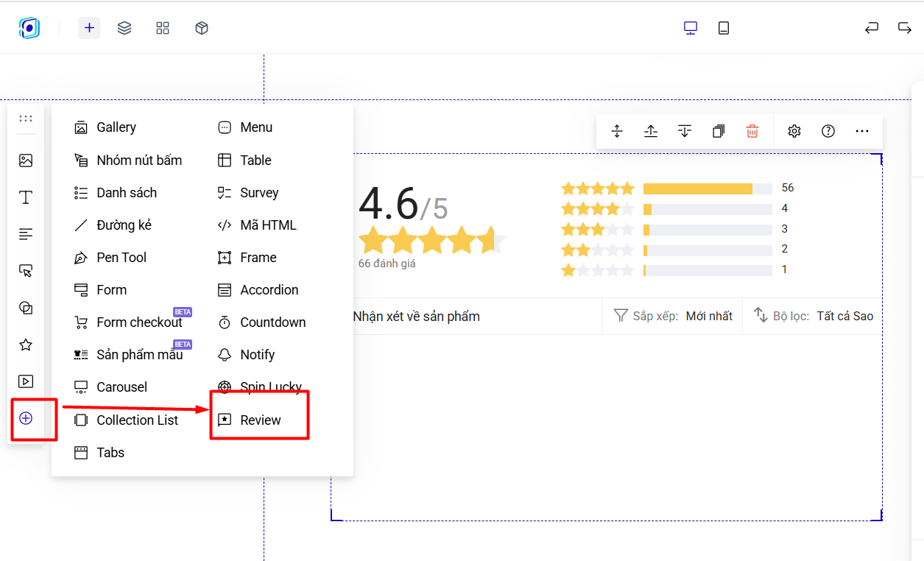
Task: Choose Collection List element
Action: [x=127, y=420]
